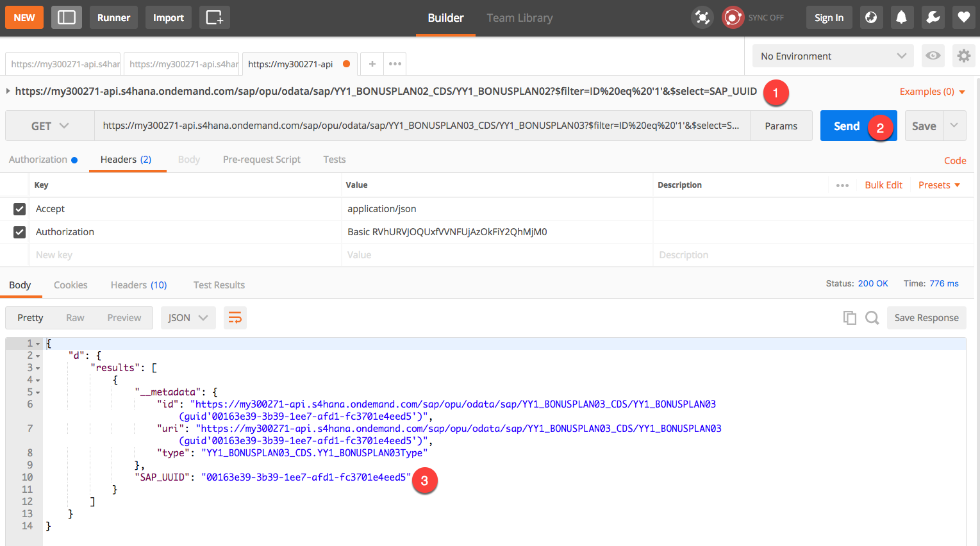Click the SAP_UUID value in response

pos(306,477)
